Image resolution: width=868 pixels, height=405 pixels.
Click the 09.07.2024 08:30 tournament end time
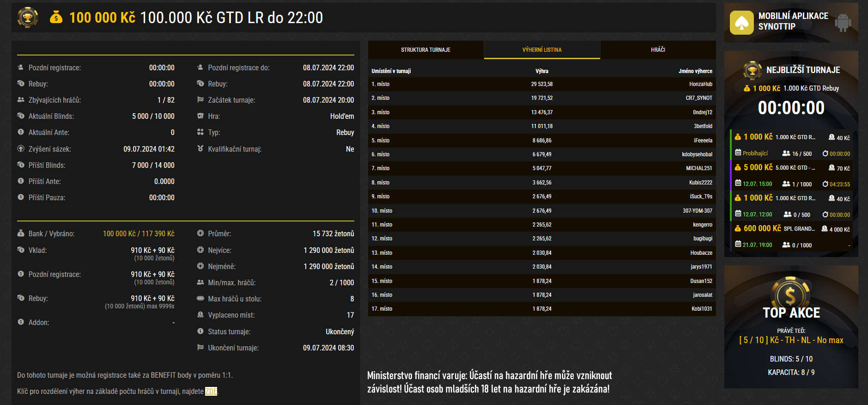[328, 348]
